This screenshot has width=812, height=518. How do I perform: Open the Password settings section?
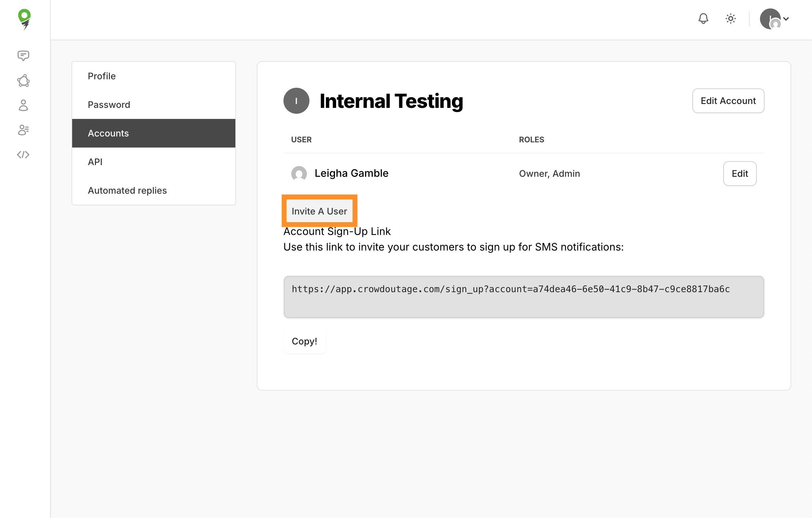click(109, 104)
